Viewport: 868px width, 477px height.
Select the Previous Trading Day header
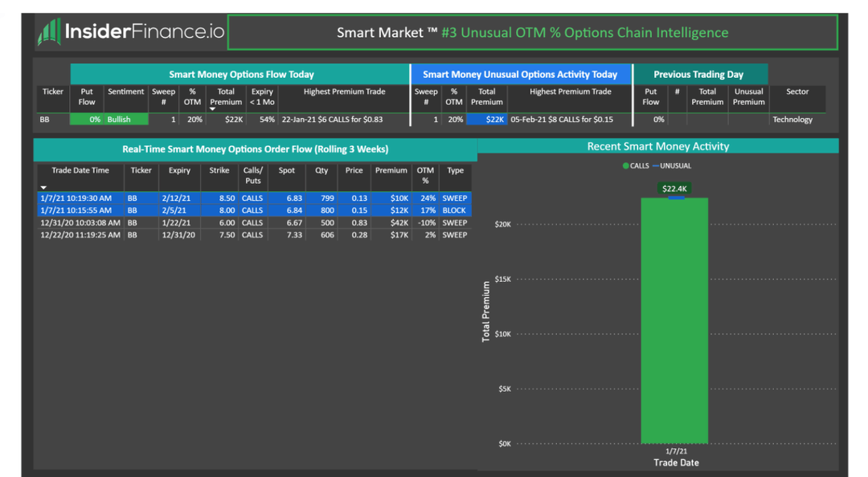point(699,73)
